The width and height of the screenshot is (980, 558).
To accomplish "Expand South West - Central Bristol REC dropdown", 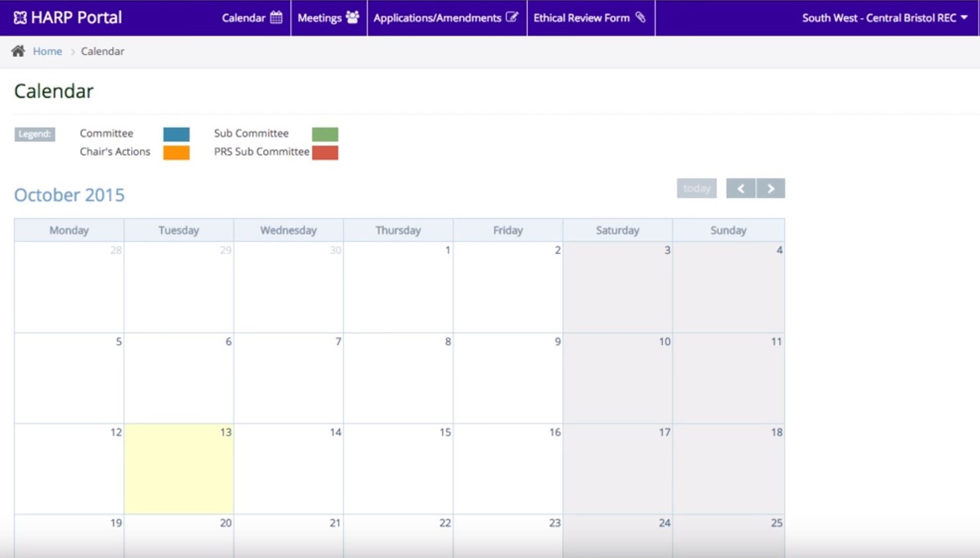I will [x=885, y=18].
